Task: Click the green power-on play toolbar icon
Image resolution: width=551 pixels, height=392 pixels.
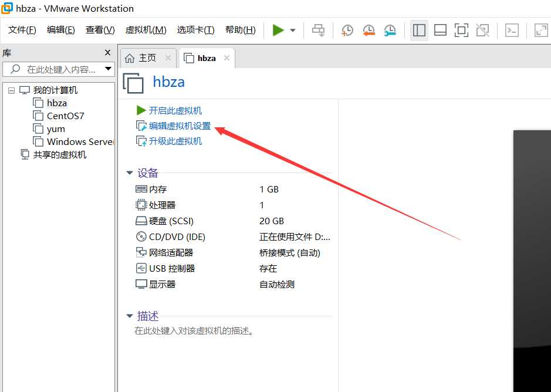Action: [278, 31]
